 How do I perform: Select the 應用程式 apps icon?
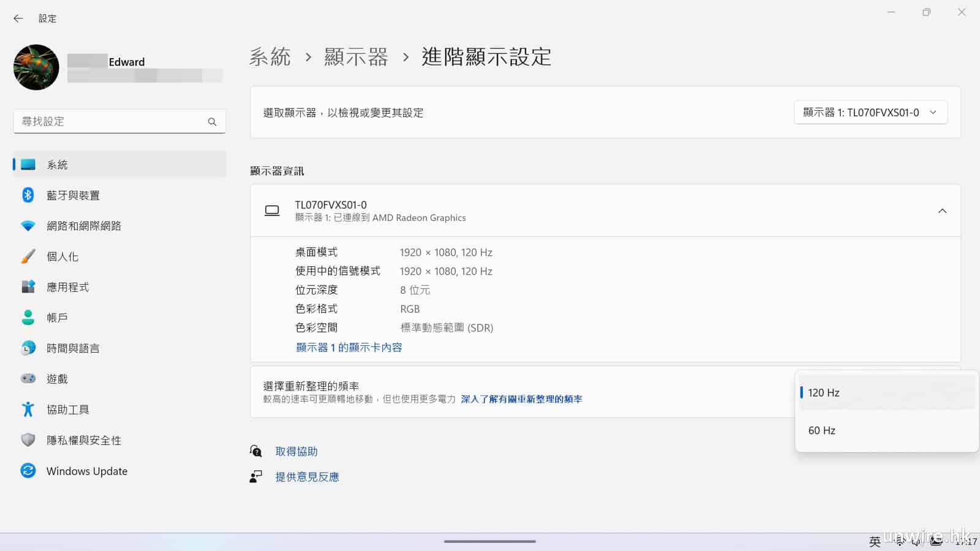coord(28,287)
